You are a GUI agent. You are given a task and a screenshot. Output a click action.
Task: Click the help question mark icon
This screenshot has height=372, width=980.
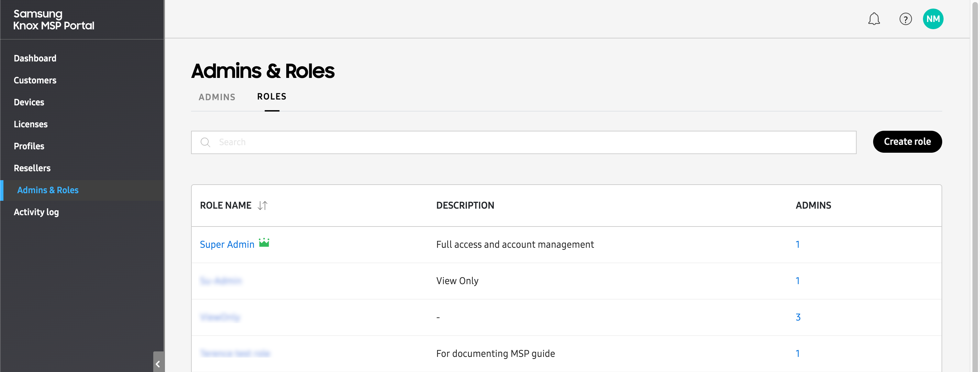tap(905, 19)
